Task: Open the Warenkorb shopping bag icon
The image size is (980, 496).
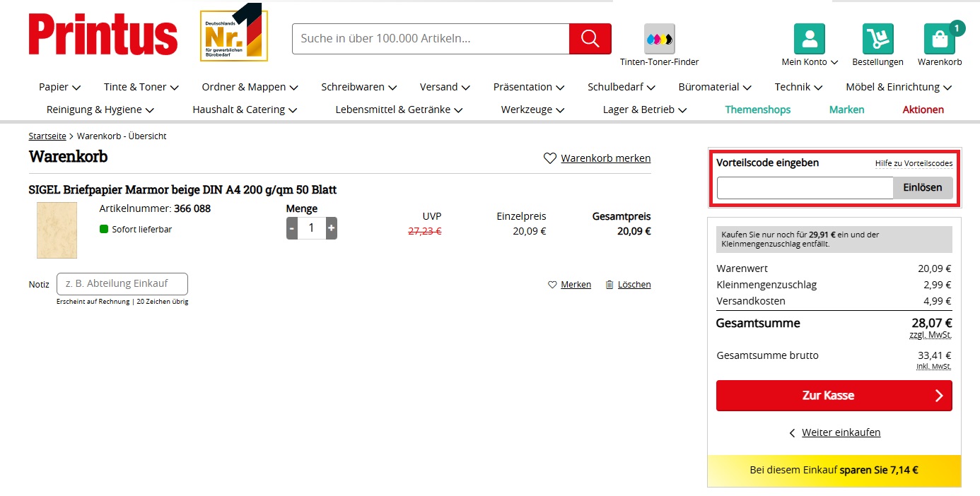Action: point(939,39)
